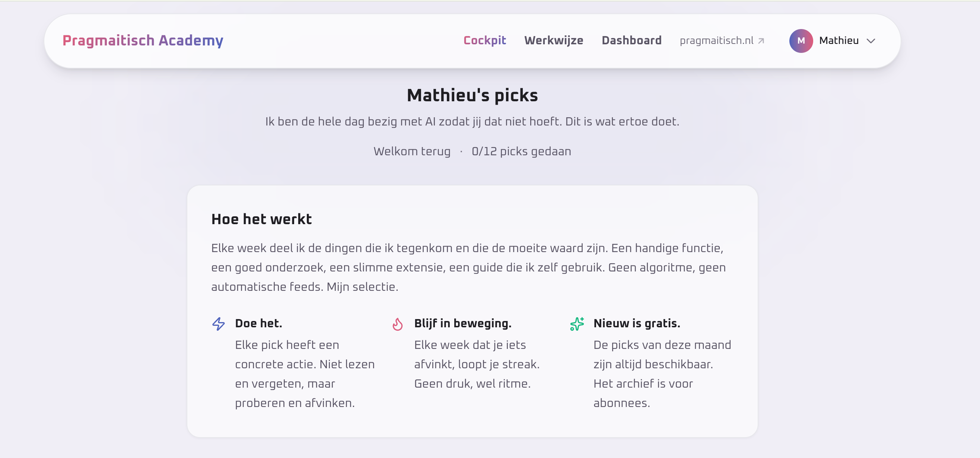The width and height of the screenshot is (980, 458).
Task: Click the Mathieu's picks heading
Action: point(472,95)
